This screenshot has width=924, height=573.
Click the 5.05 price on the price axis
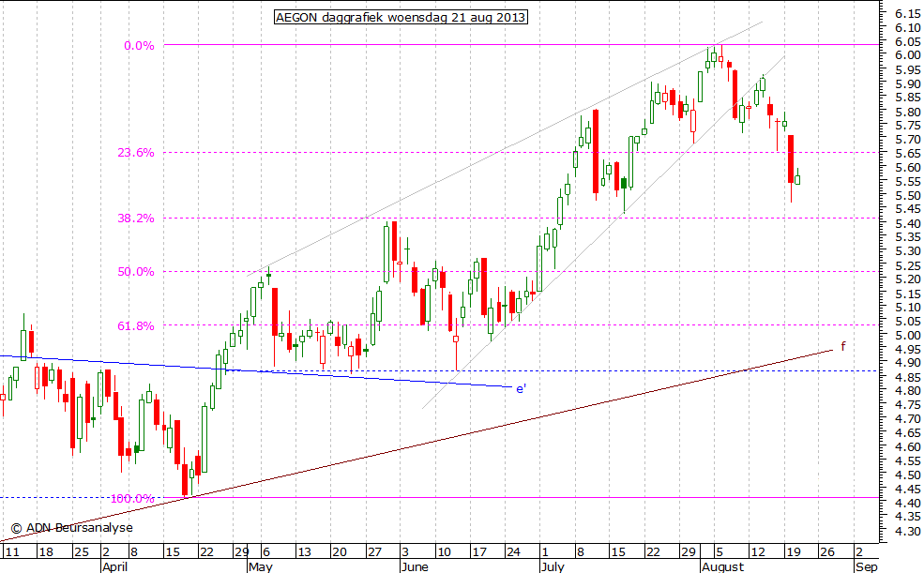(x=907, y=321)
